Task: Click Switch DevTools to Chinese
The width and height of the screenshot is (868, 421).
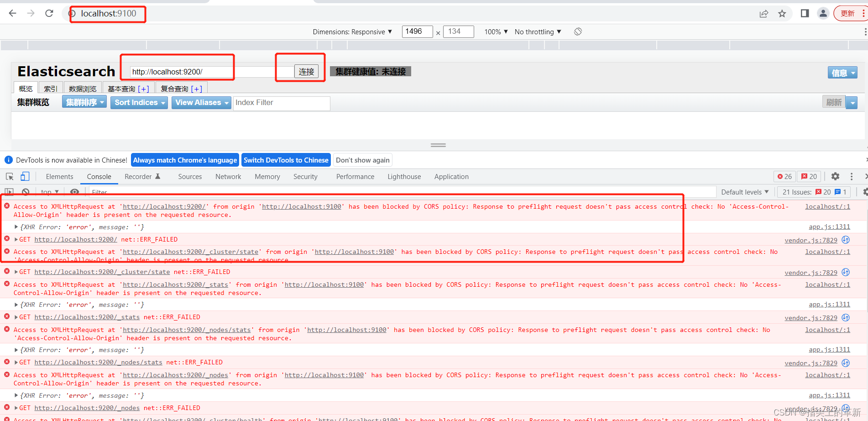Action: pos(286,160)
